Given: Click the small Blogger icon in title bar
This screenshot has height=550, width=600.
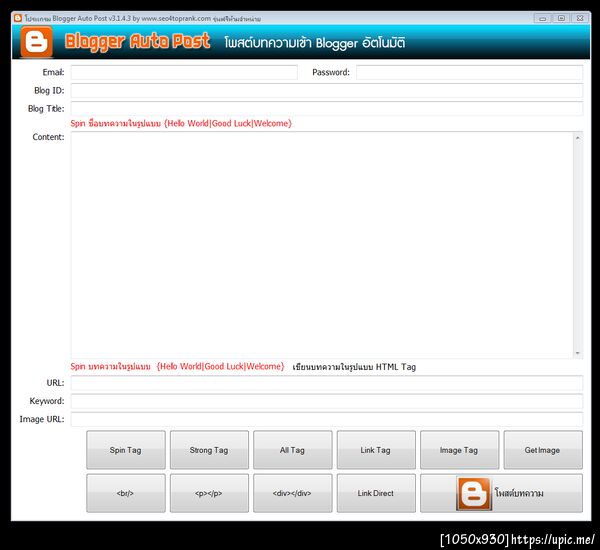Looking at the screenshot, I should click(18, 18).
